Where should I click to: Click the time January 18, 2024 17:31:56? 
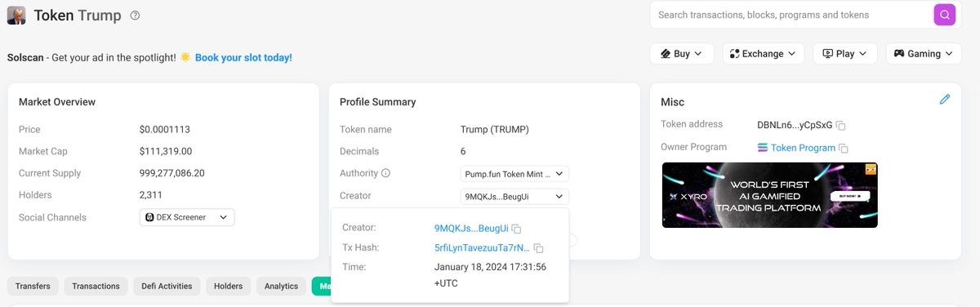(491, 267)
